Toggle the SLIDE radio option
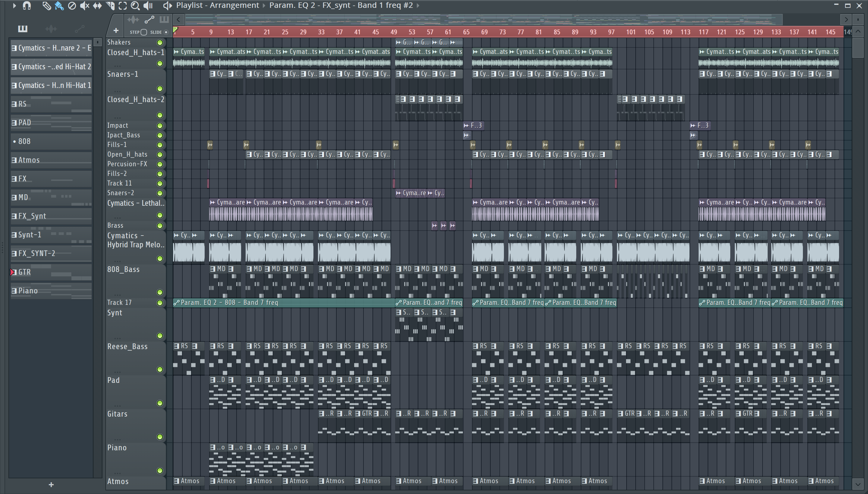Screen dimensions: 868x494 [x=166, y=32]
